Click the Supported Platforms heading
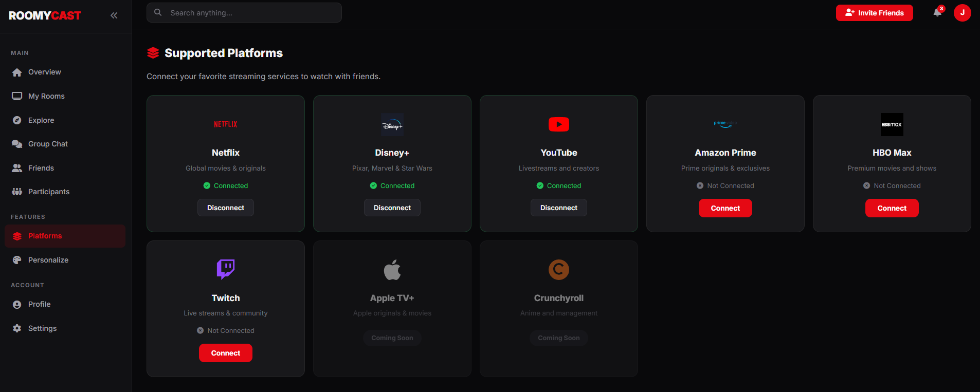 [x=224, y=53]
